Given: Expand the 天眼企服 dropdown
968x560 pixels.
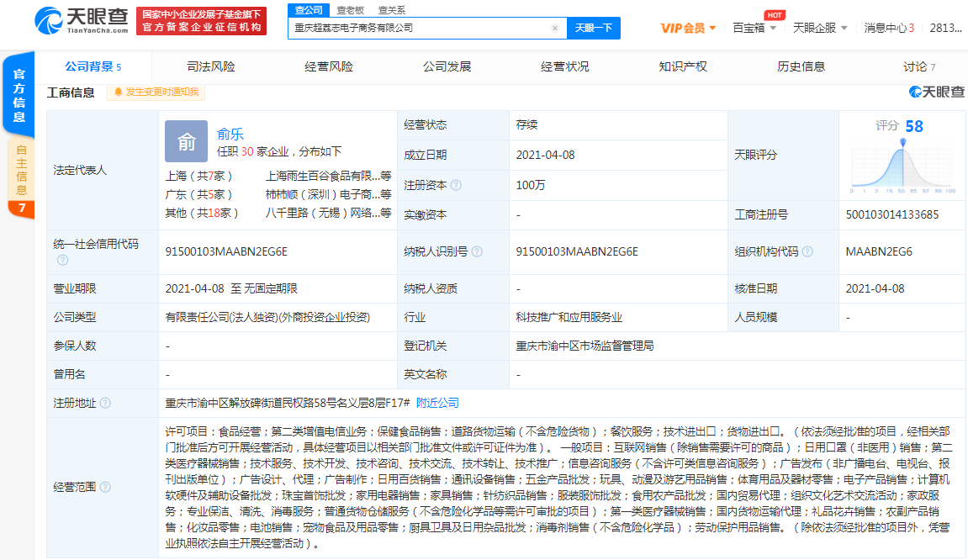Looking at the screenshot, I should click(819, 28).
